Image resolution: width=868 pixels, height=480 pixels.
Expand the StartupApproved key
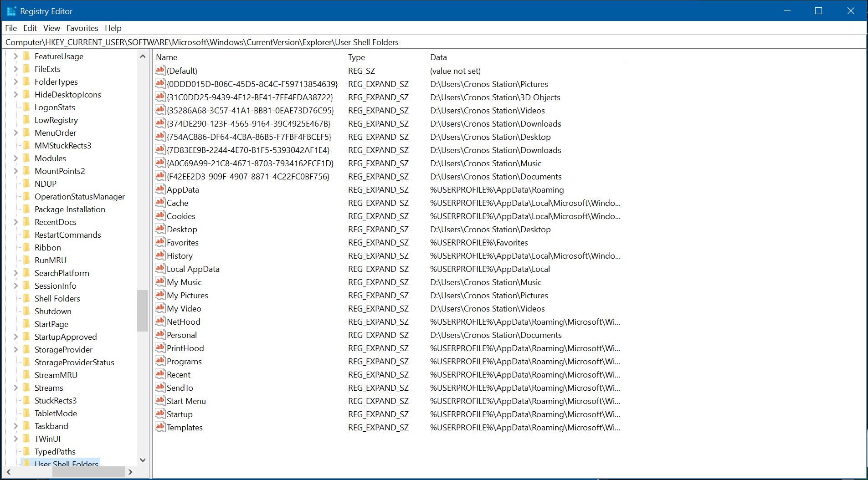click(x=15, y=337)
